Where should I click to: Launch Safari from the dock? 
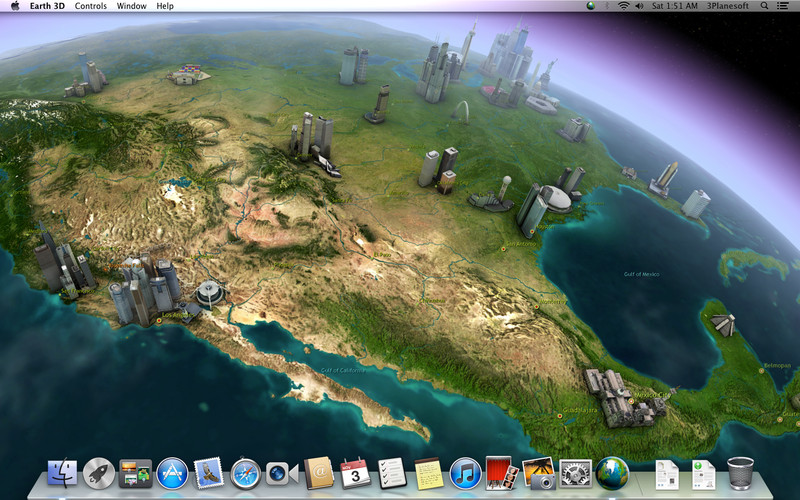coord(246,473)
